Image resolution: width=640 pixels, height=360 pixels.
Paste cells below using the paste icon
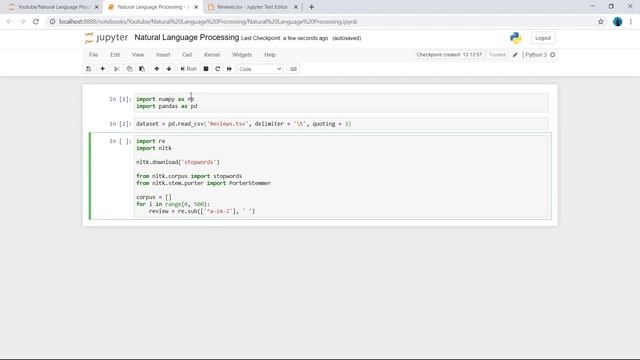click(x=142, y=69)
